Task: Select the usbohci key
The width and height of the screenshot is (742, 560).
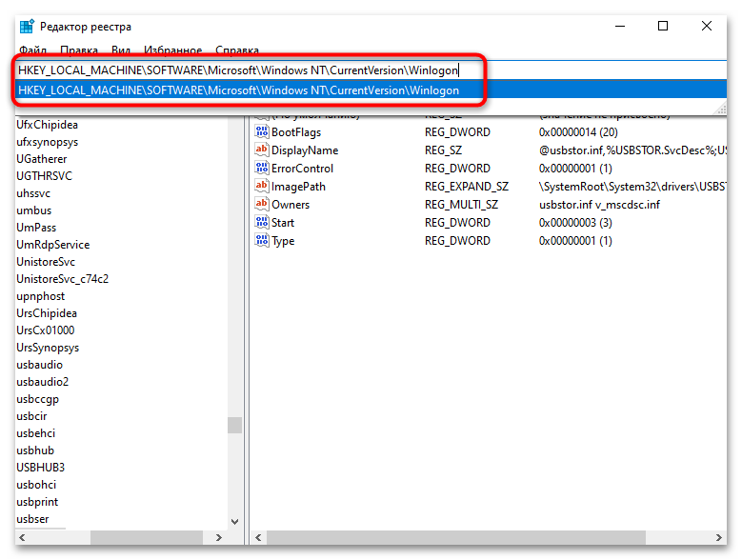Action: [36, 485]
